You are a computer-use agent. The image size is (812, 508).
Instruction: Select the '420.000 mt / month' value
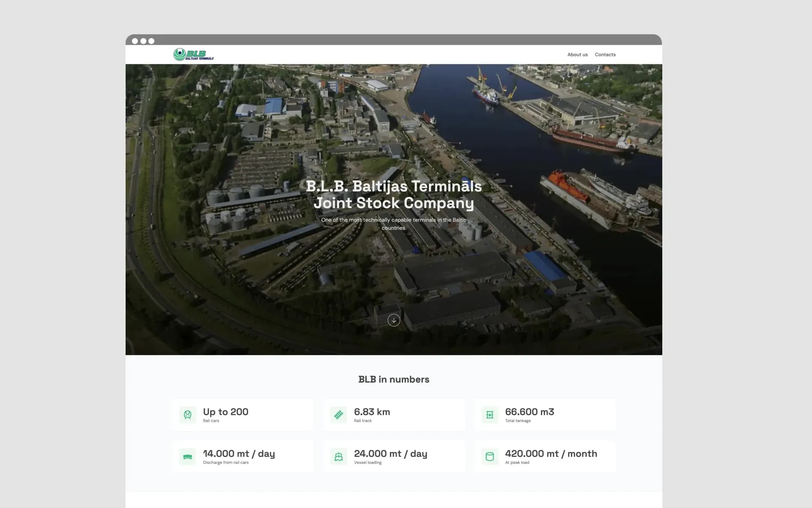coord(551,454)
